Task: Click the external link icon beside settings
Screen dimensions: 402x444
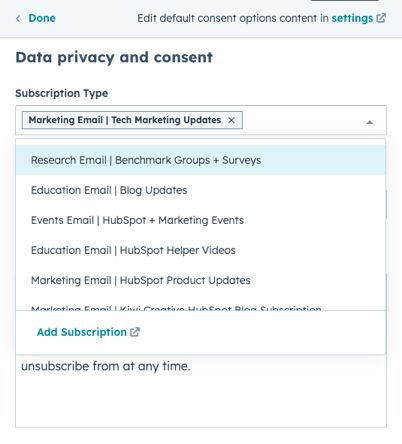Action: pyautogui.click(x=381, y=18)
